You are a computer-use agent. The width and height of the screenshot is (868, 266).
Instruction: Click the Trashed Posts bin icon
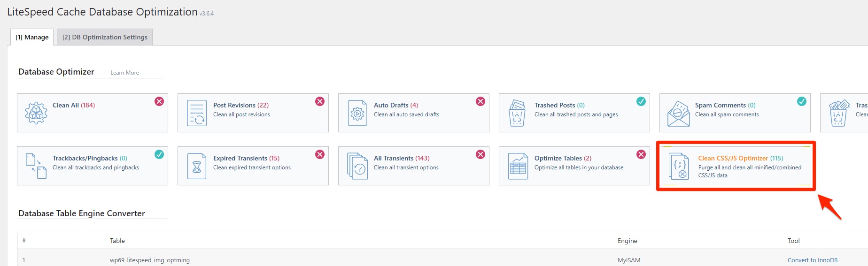517,113
